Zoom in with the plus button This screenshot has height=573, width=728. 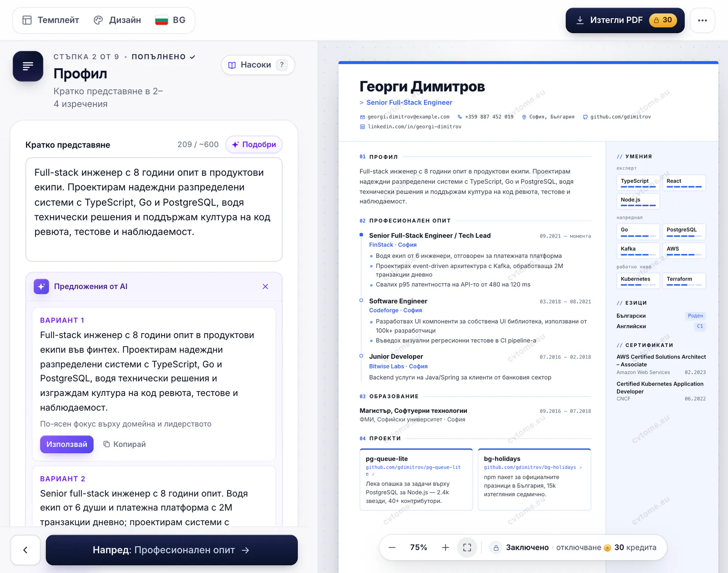pyautogui.click(x=445, y=548)
